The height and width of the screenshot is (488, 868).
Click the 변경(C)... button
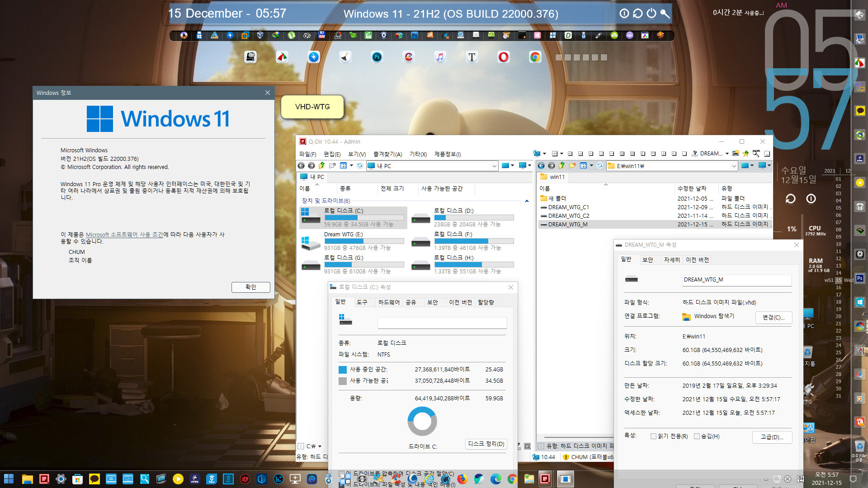pyautogui.click(x=774, y=317)
